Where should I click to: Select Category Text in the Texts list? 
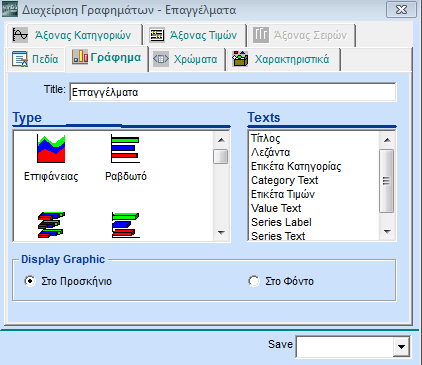coord(285,180)
